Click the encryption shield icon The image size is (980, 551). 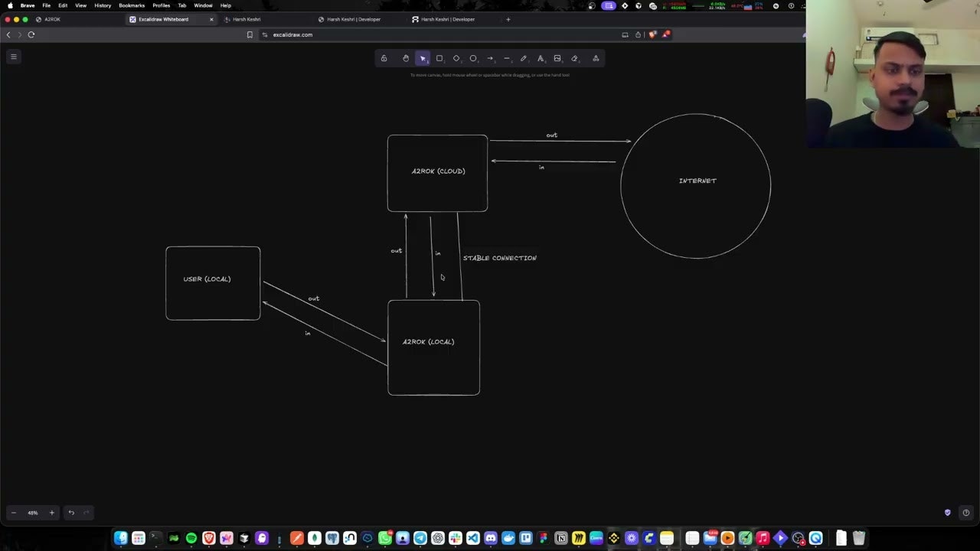(x=948, y=513)
